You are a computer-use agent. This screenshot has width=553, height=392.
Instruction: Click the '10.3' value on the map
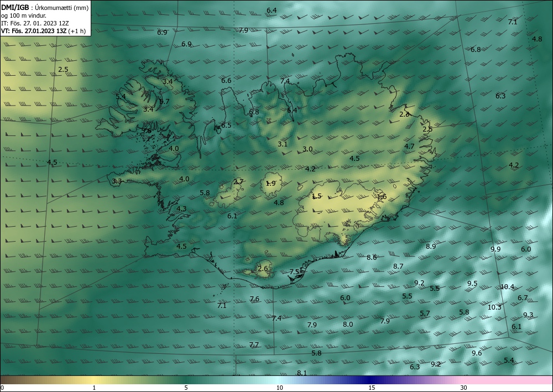pyautogui.click(x=494, y=307)
